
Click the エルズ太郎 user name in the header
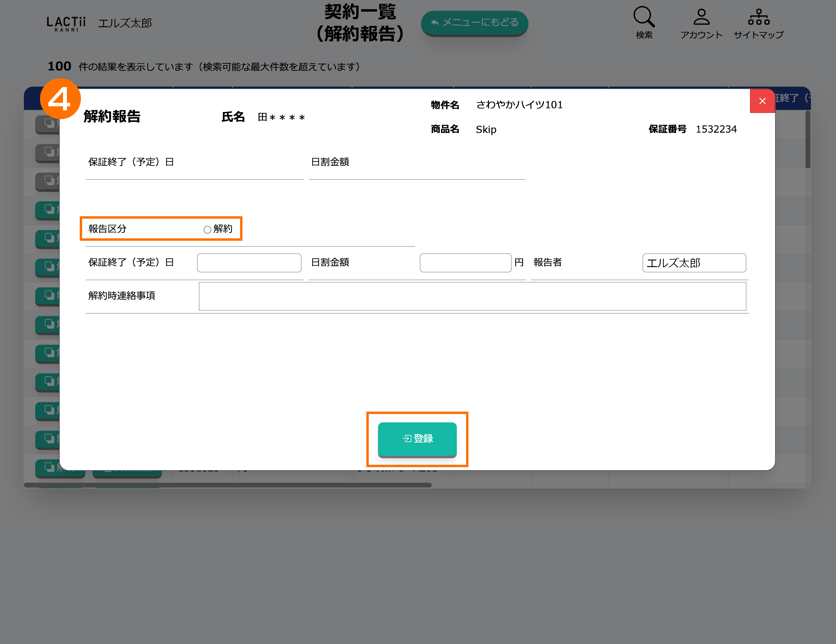[125, 23]
